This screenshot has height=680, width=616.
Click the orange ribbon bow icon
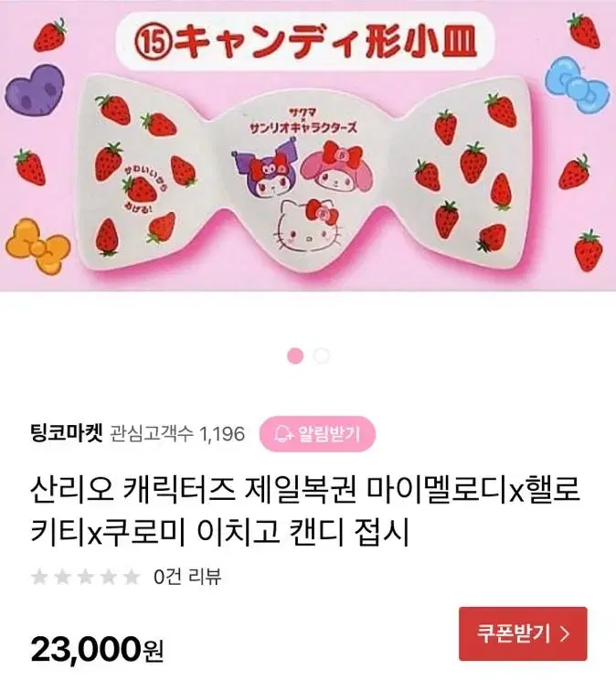[x=37, y=247]
